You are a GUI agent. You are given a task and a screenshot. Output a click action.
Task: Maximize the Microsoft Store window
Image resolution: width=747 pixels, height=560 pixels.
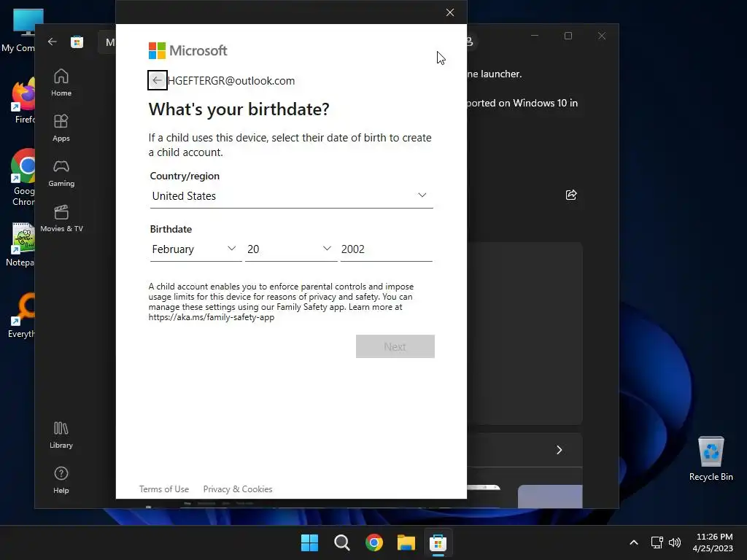point(568,36)
